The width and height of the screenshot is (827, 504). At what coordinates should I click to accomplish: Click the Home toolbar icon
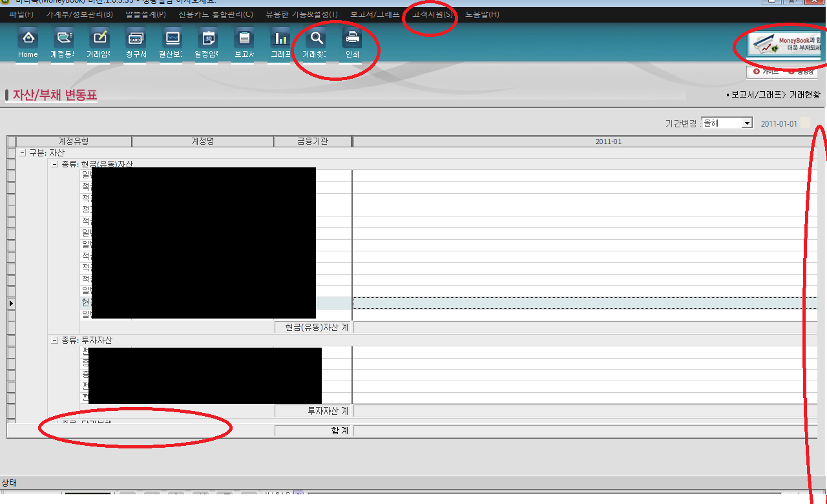[28, 39]
